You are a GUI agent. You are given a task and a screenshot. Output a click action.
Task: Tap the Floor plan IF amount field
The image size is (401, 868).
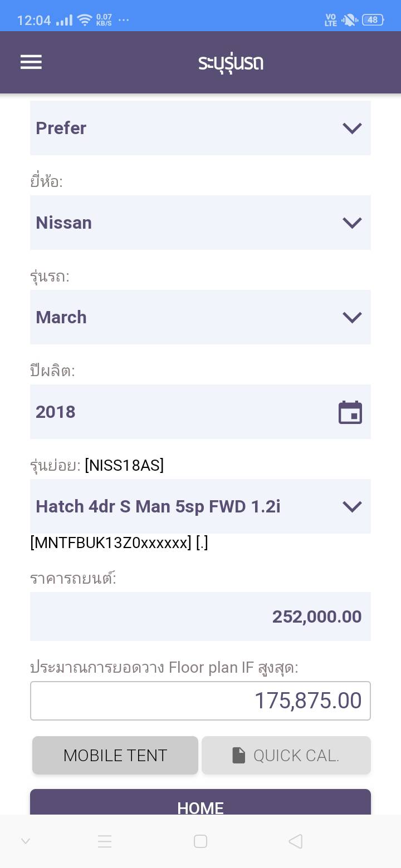coord(200,701)
